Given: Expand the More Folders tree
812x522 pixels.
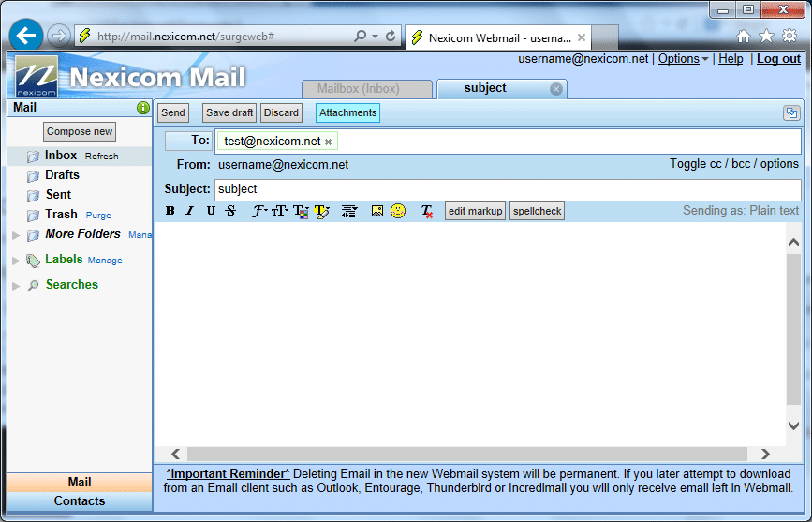Looking at the screenshot, I should pyautogui.click(x=16, y=235).
